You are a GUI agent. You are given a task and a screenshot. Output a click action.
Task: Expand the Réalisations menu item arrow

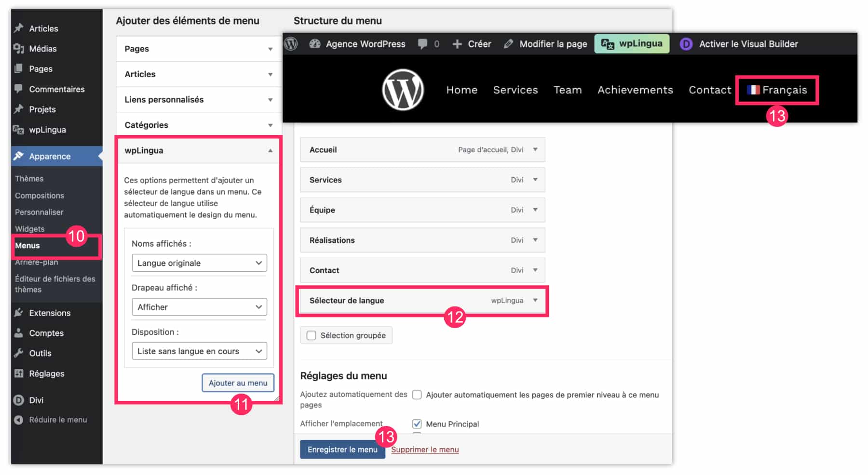click(x=535, y=240)
